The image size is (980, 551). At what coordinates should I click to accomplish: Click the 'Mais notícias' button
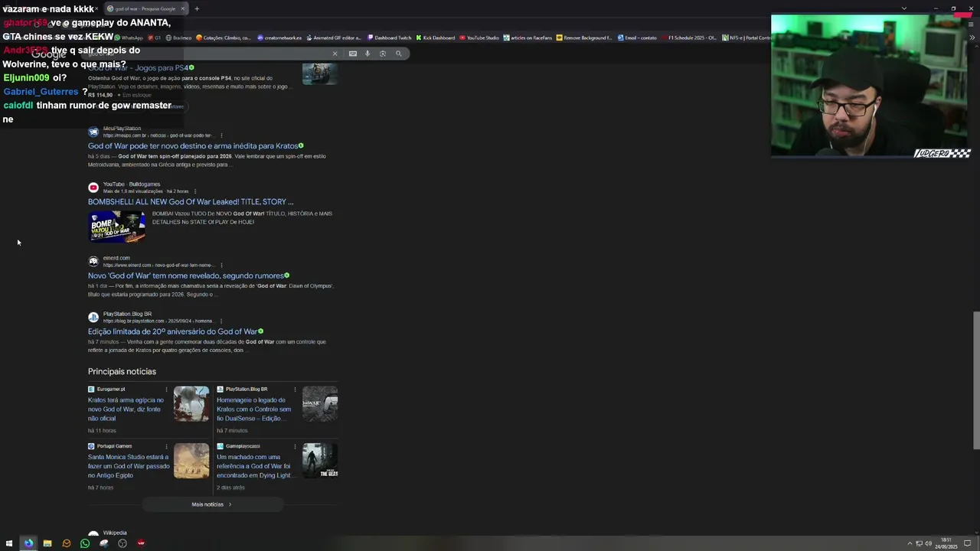pyautogui.click(x=212, y=504)
